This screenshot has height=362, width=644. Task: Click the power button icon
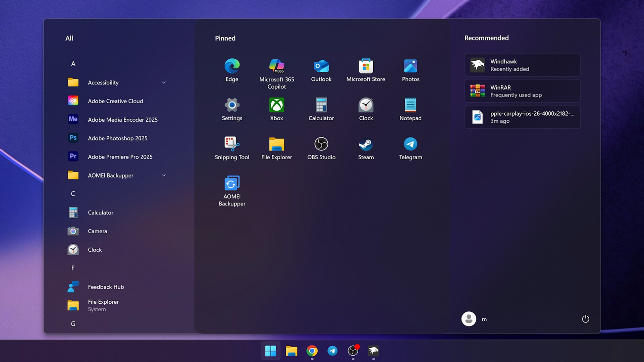[585, 319]
